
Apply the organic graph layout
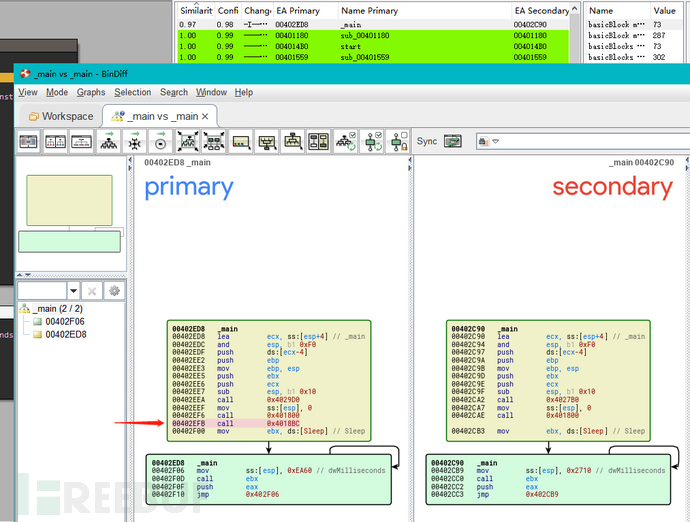point(135,142)
